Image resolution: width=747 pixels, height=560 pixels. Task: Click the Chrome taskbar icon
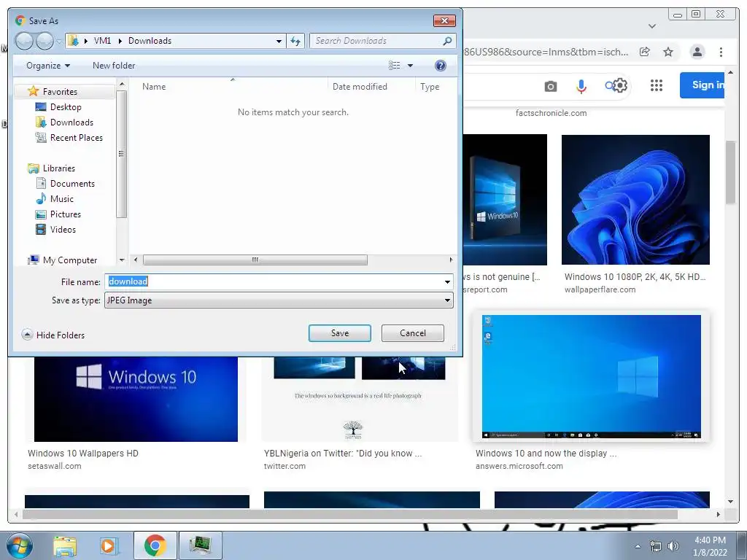click(155, 545)
